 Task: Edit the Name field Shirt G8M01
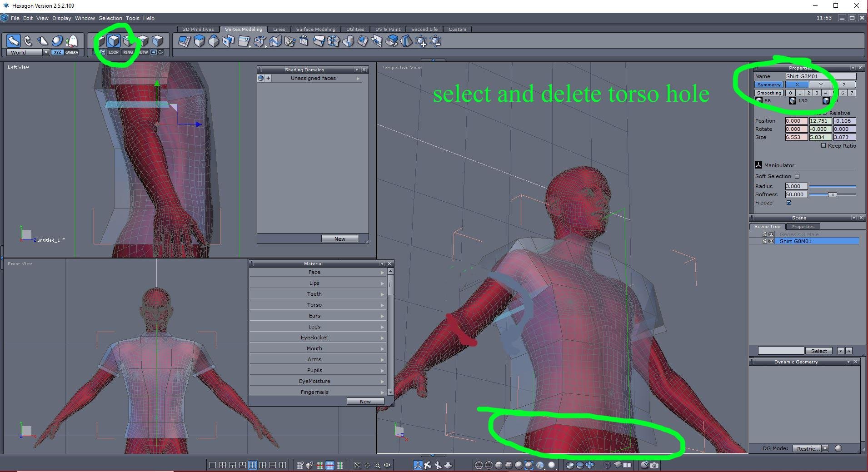point(821,76)
